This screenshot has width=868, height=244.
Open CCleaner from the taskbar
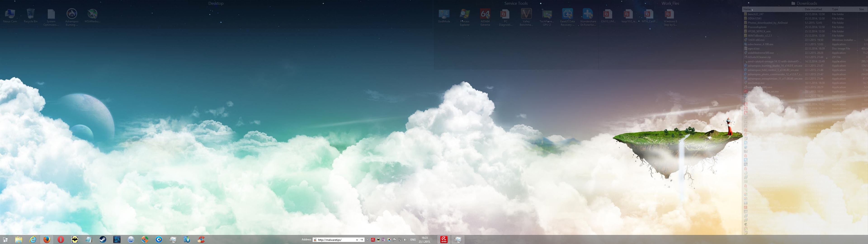(x=201, y=239)
